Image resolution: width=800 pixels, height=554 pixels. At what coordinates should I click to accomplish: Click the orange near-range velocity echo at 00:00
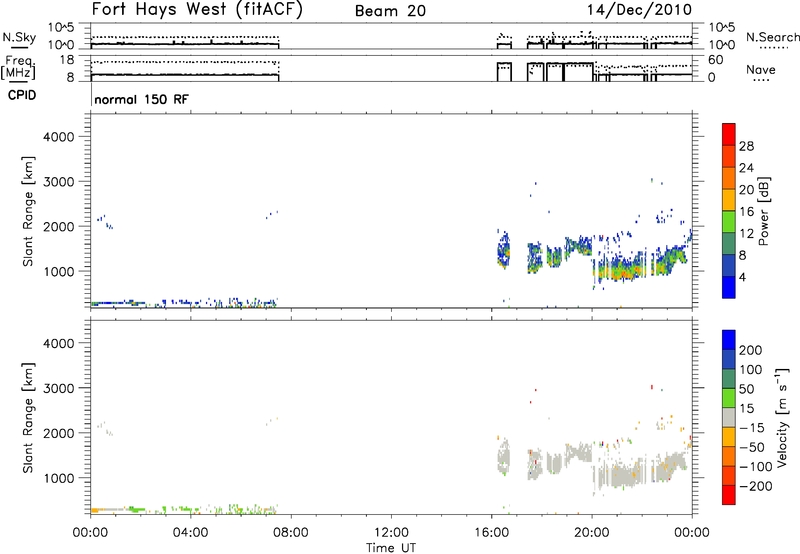pyautogui.click(x=98, y=510)
